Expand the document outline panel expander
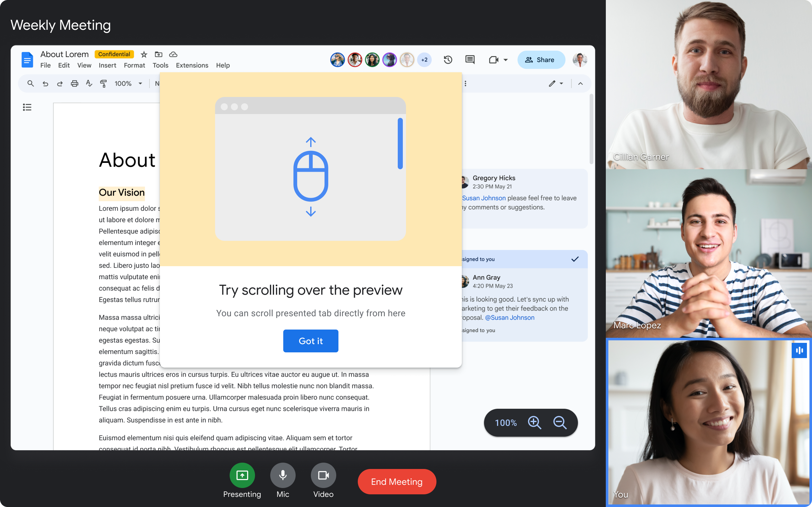812x507 pixels. 28,107
